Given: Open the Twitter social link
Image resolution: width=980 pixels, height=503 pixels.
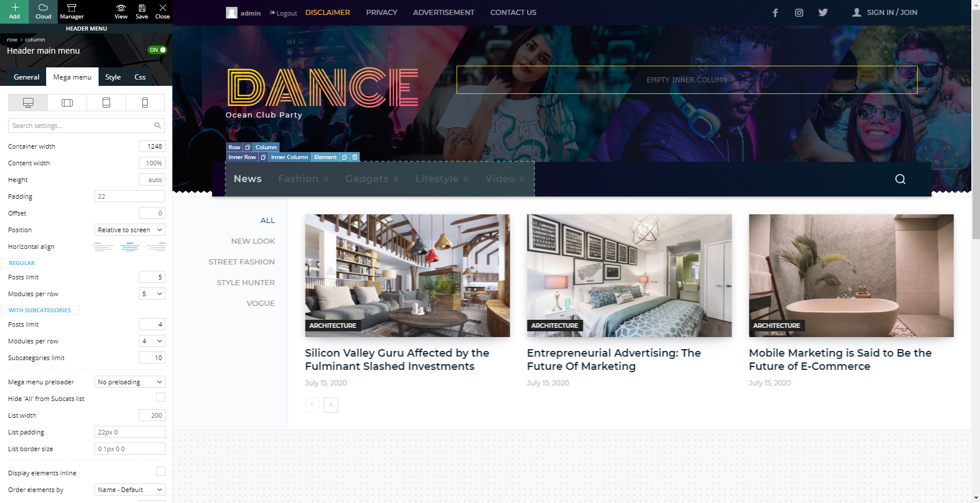Looking at the screenshot, I should tap(823, 13).
